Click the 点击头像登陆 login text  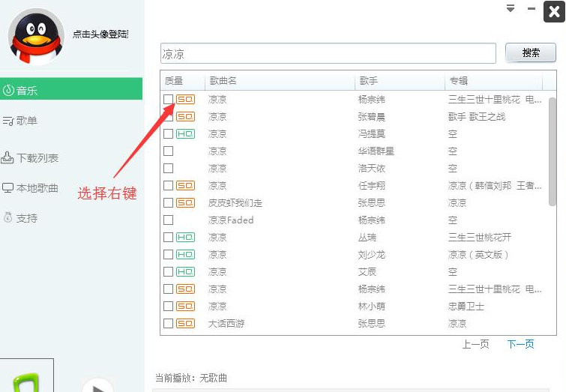tap(100, 34)
